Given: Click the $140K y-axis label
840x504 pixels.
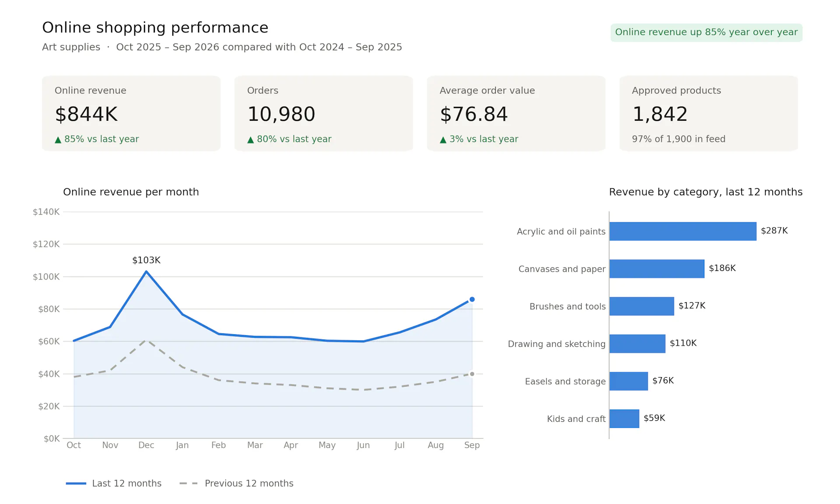Looking at the screenshot, I should (46, 212).
